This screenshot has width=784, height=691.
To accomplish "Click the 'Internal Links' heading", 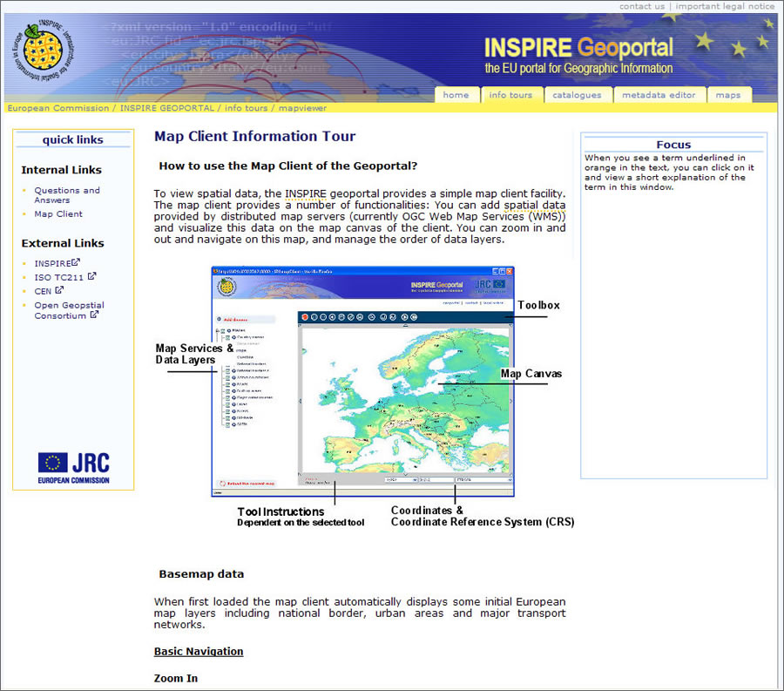I will (x=62, y=170).
